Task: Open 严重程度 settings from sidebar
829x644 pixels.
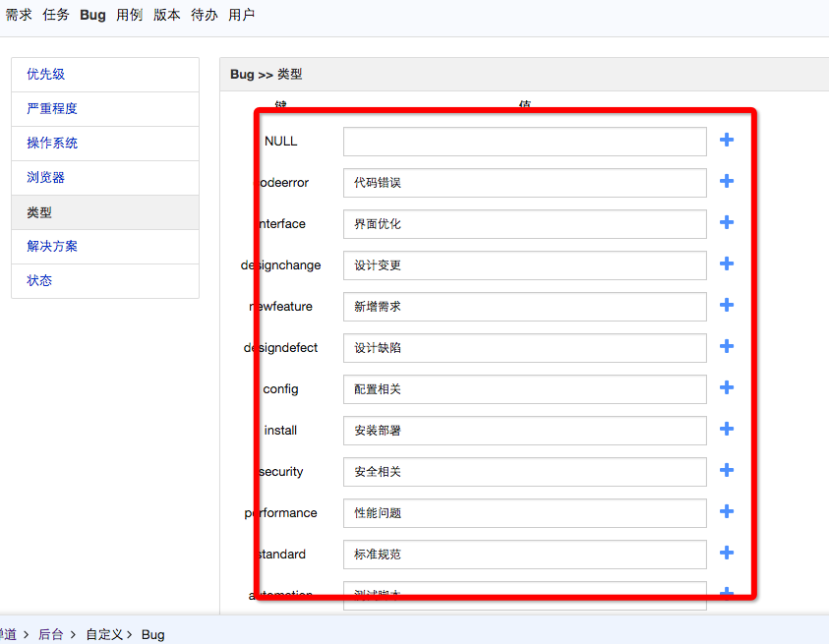Action: point(52,109)
